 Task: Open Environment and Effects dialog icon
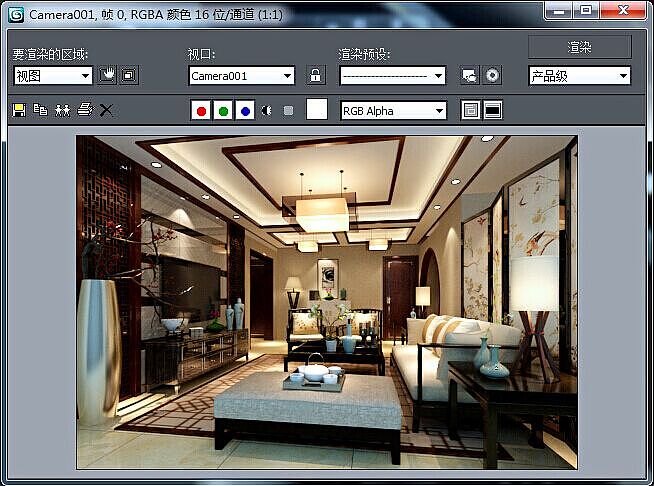coord(492,76)
